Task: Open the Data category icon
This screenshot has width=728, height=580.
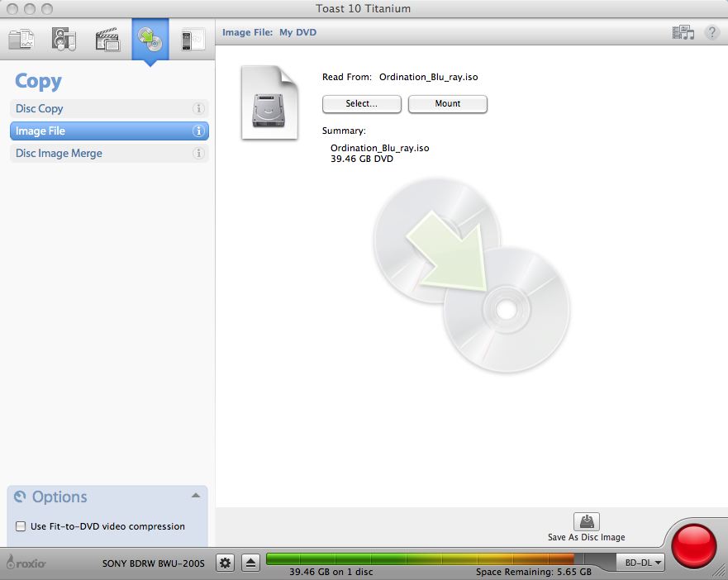Action: (x=21, y=39)
